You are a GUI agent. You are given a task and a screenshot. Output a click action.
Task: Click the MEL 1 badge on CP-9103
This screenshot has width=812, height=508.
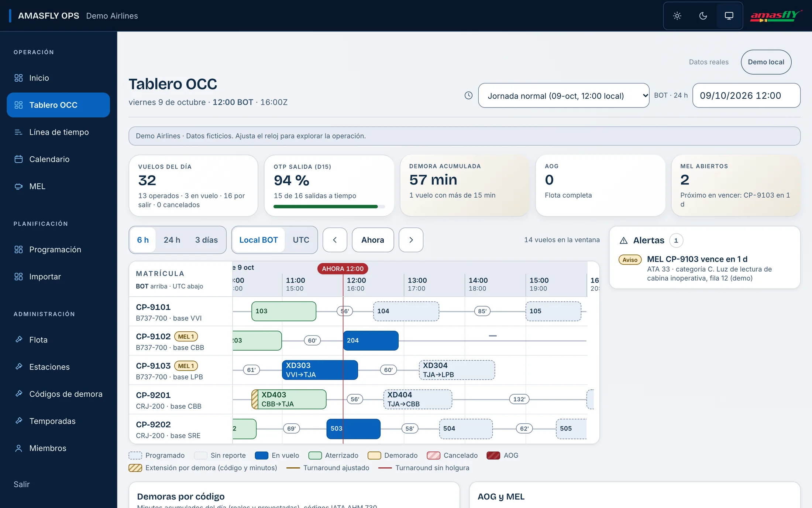click(186, 366)
